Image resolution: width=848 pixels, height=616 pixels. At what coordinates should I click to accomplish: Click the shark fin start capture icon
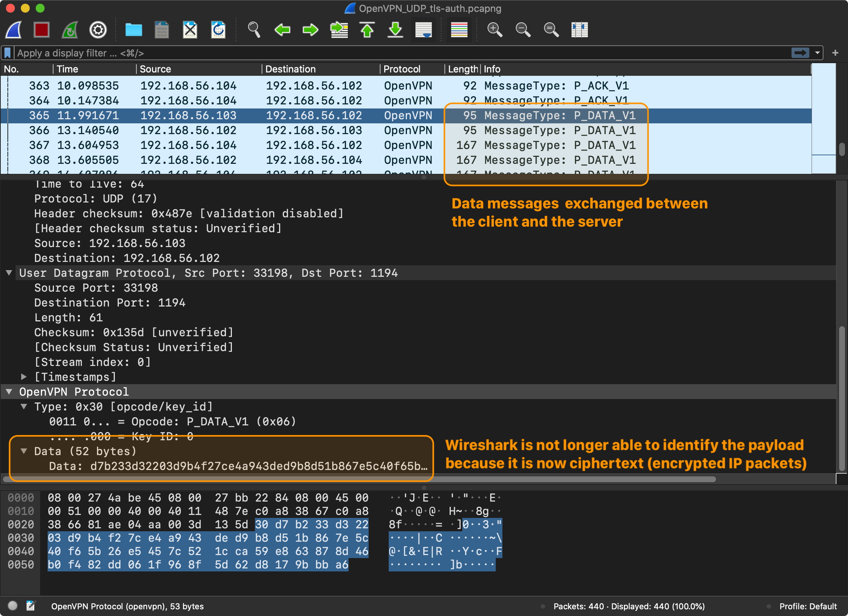13,30
